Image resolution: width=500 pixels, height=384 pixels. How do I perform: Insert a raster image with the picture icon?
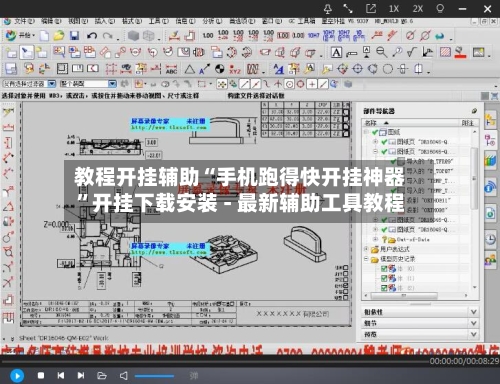click(478, 52)
